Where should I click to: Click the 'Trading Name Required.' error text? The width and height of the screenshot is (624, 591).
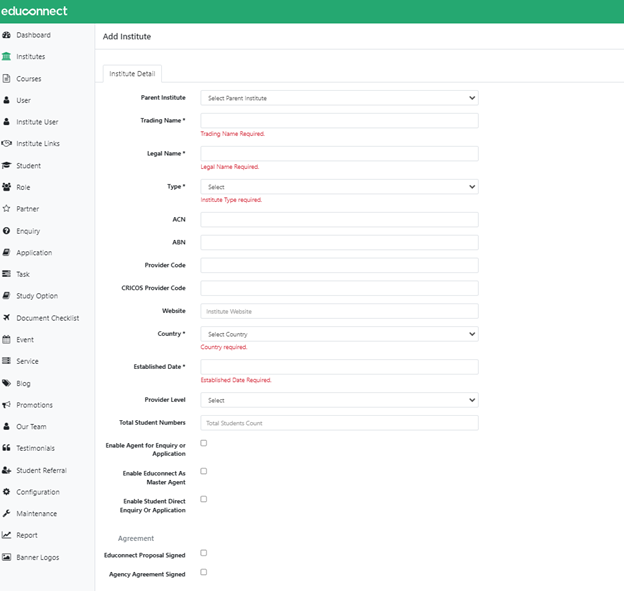(x=232, y=134)
